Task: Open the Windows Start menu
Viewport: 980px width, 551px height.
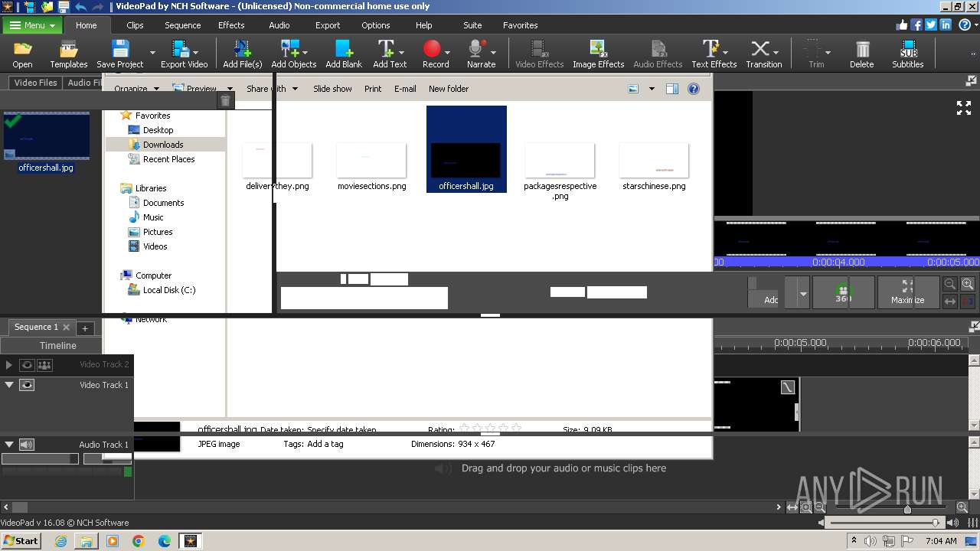Action: [x=21, y=540]
